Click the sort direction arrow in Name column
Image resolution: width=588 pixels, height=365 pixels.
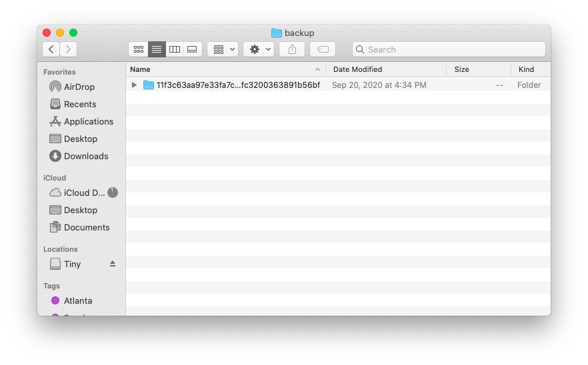317,69
